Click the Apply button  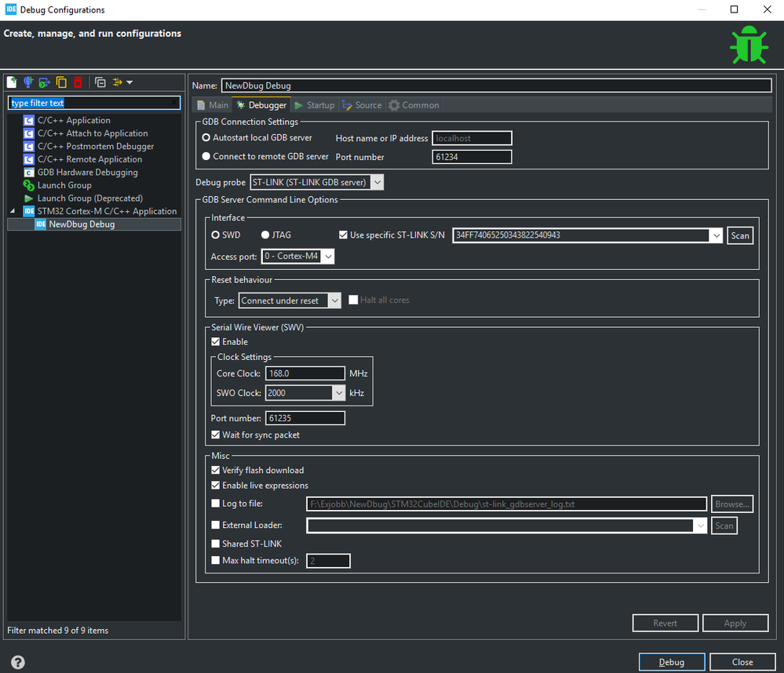pos(735,623)
